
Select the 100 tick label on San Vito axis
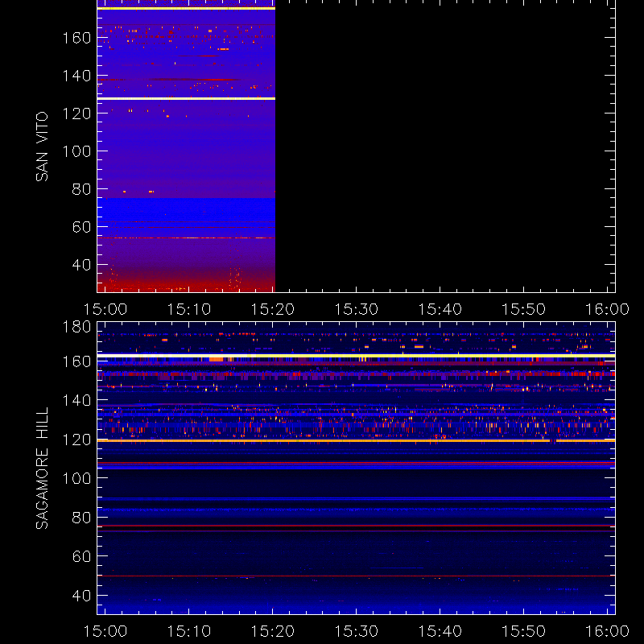tap(76, 151)
